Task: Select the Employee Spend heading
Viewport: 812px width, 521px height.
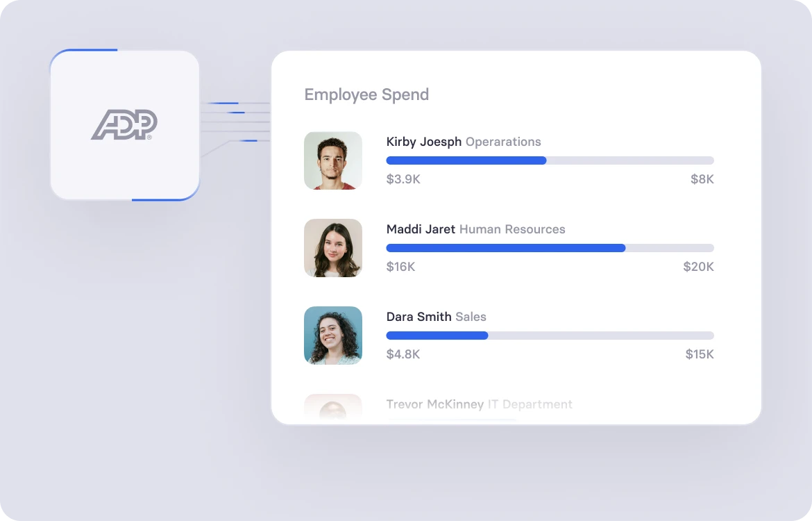Action: coord(366,95)
